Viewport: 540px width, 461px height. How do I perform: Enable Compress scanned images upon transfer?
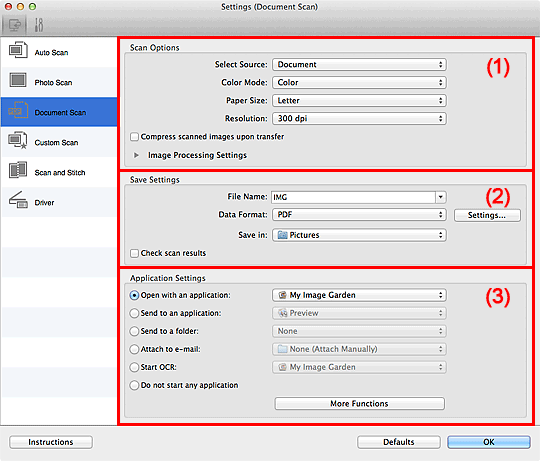(134, 137)
